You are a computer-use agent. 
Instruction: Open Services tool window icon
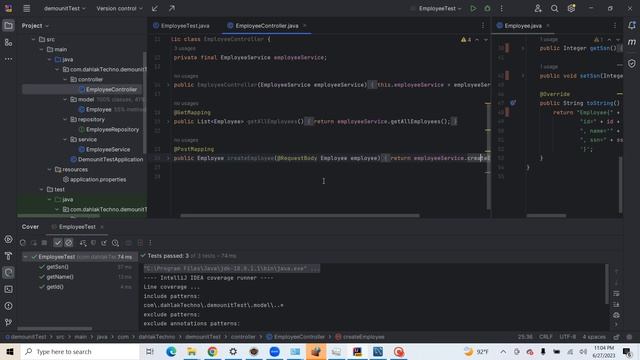point(8,239)
